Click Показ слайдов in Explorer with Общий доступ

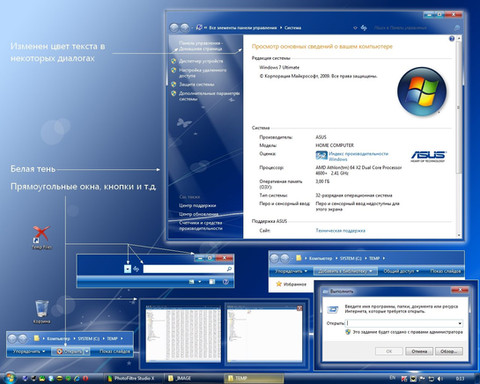[445, 271]
